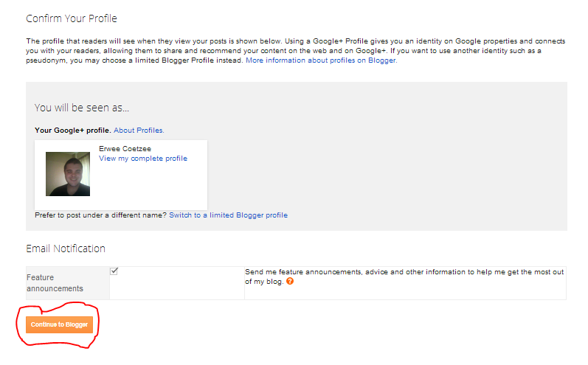Image resolution: width=588 pixels, height=365 pixels.
Task: Click the Feature announcements row label
Action: point(55,282)
